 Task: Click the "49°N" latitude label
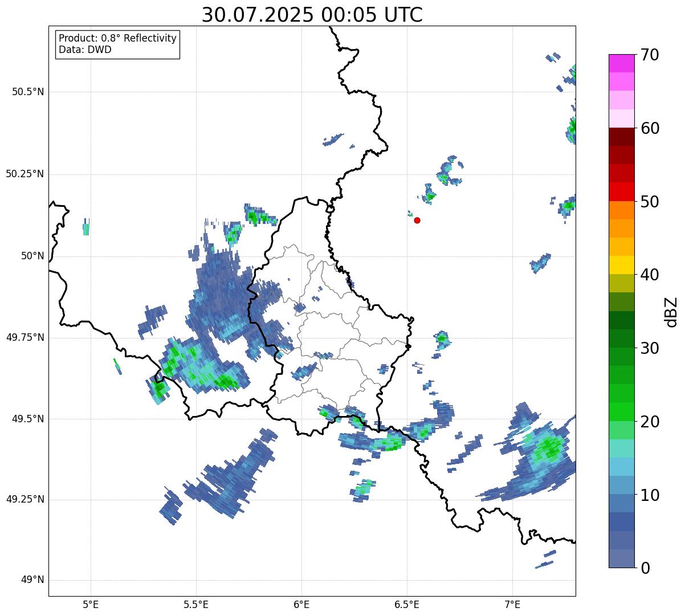coord(32,580)
